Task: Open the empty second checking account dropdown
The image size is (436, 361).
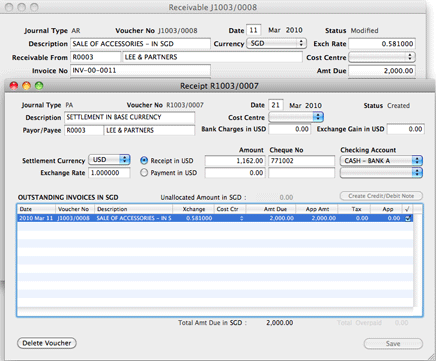Action: (381, 173)
